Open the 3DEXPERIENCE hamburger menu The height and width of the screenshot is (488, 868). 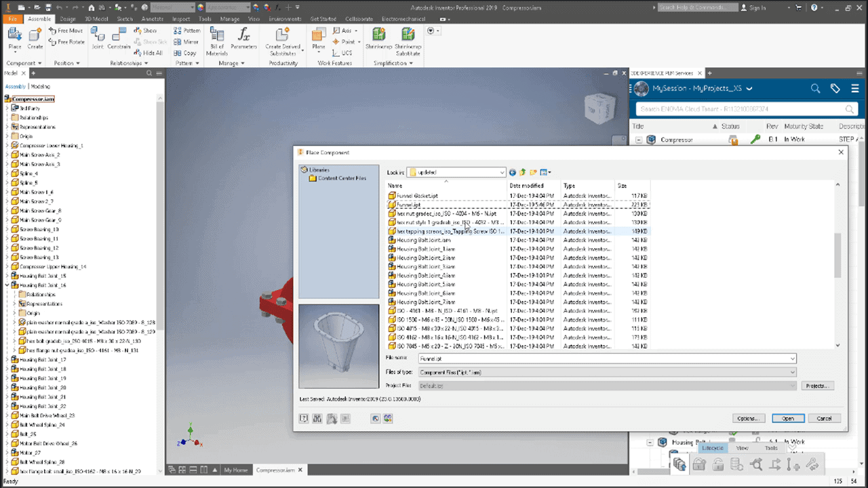click(x=856, y=89)
